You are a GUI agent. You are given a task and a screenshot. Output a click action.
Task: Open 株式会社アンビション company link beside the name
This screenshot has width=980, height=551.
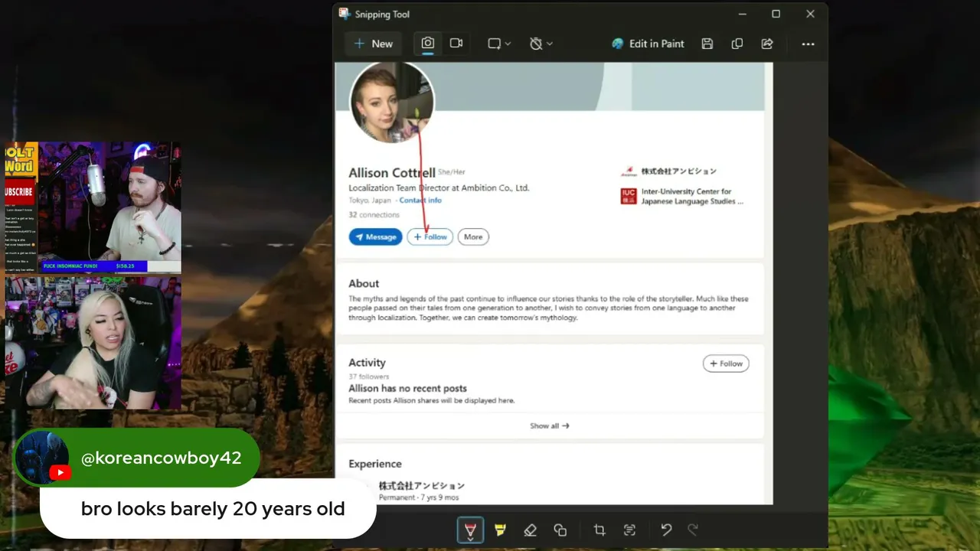pos(679,171)
